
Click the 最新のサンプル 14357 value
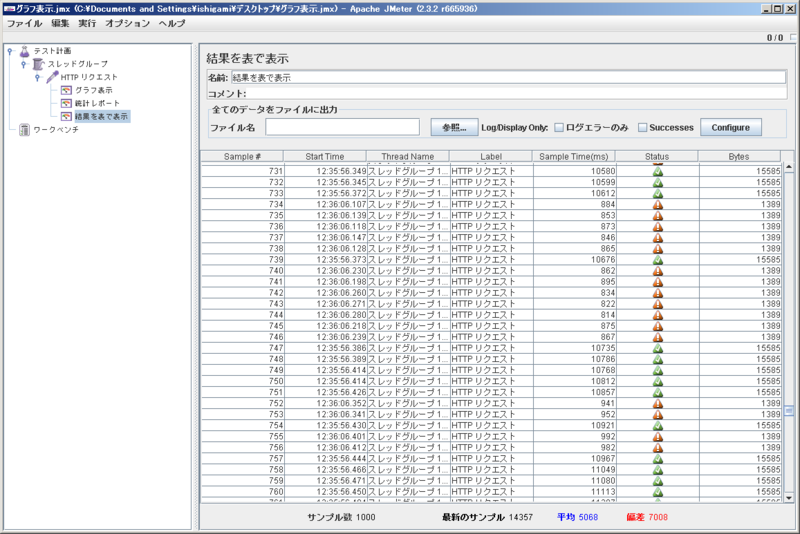487,517
